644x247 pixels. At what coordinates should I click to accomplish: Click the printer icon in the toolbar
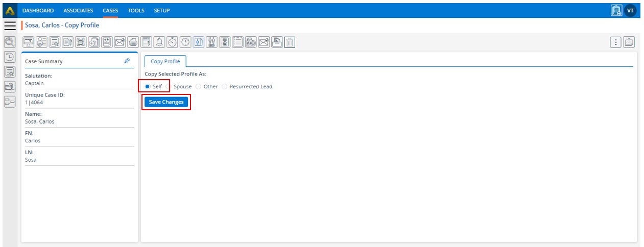click(133, 43)
